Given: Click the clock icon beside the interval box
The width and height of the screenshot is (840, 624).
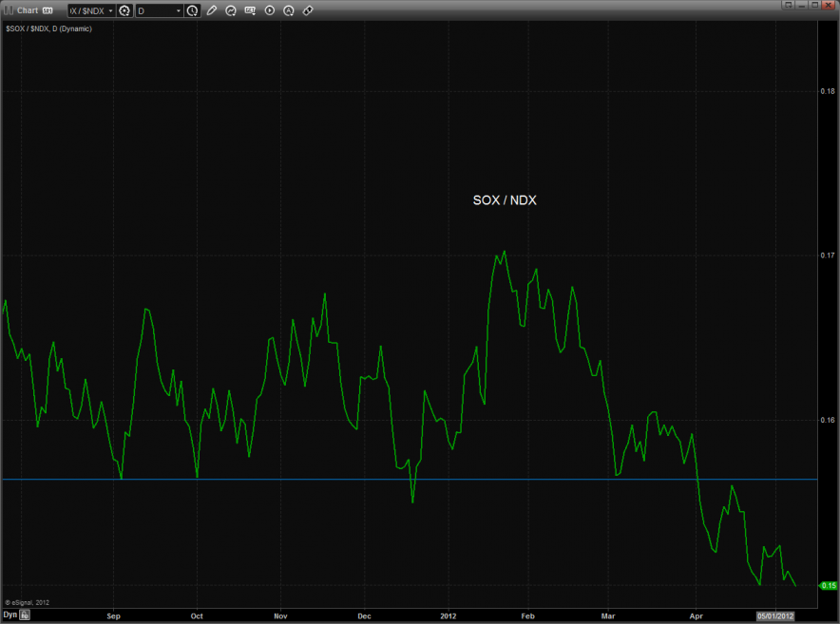Looking at the screenshot, I should (193, 10).
